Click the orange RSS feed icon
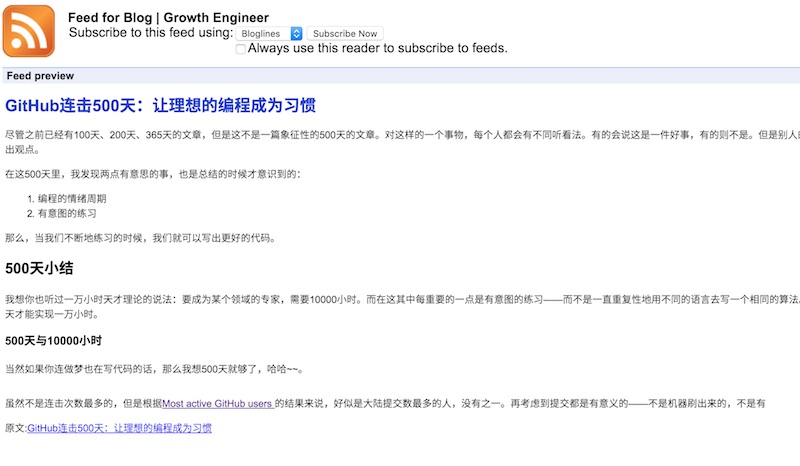 tap(29, 31)
